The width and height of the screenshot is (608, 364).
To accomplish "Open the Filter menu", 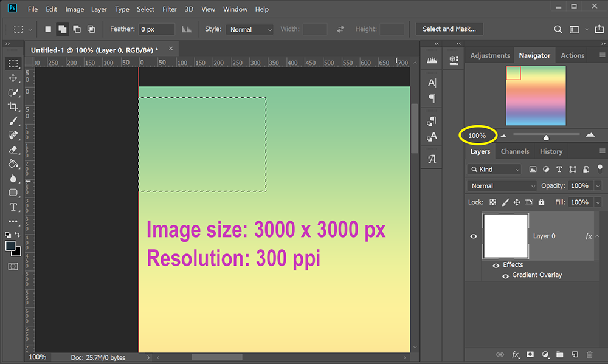I will tap(169, 9).
